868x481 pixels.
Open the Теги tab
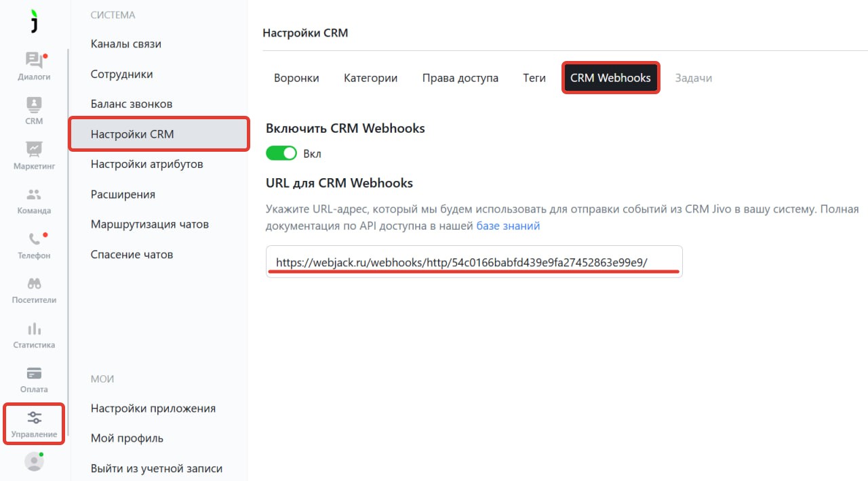click(534, 78)
